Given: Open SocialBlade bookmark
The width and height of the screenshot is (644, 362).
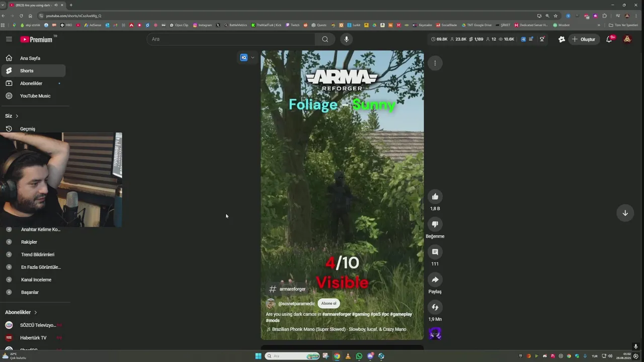Looking at the screenshot, I should click(x=446, y=25).
